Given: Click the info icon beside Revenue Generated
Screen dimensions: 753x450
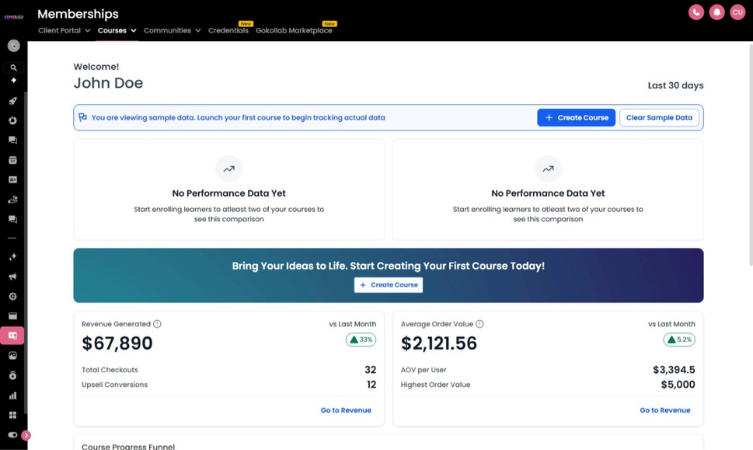Looking at the screenshot, I should pyautogui.click(x=157, y=324).
